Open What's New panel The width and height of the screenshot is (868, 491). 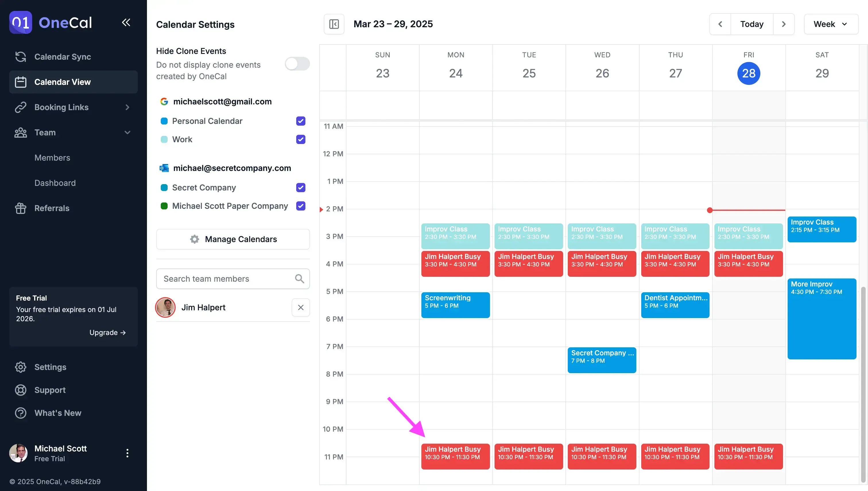pyautogui.click(x=58, y=413)
